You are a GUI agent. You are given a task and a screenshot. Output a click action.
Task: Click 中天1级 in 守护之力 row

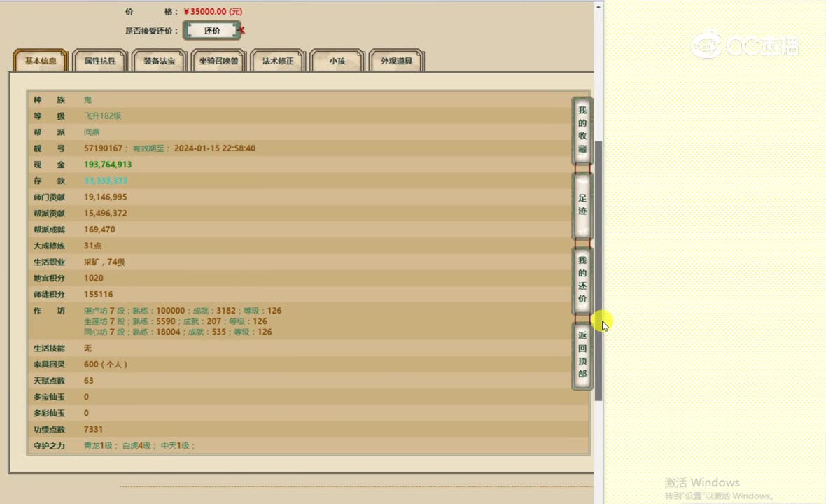pyautogui.click(x=175, y=446)
